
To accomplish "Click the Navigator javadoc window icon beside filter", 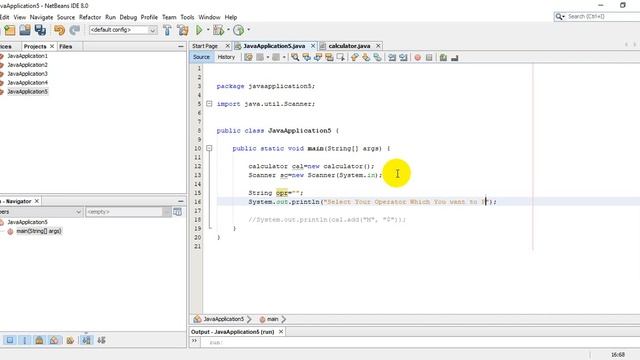I will point(178,212).
